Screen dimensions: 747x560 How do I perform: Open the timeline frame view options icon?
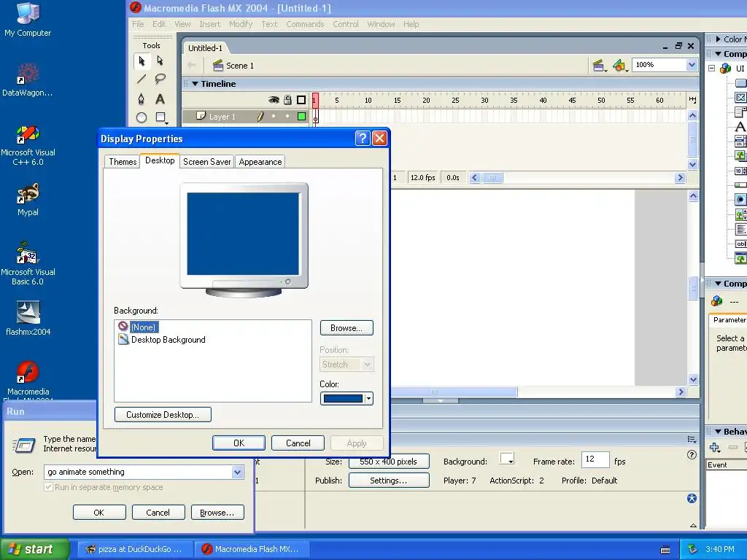click(x=693, y=100)
